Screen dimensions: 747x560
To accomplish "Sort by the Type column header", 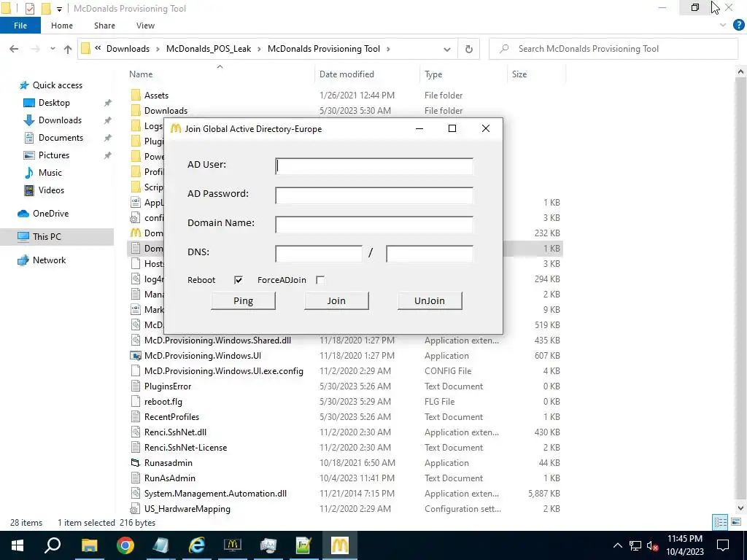I will (x=433, y=74).
